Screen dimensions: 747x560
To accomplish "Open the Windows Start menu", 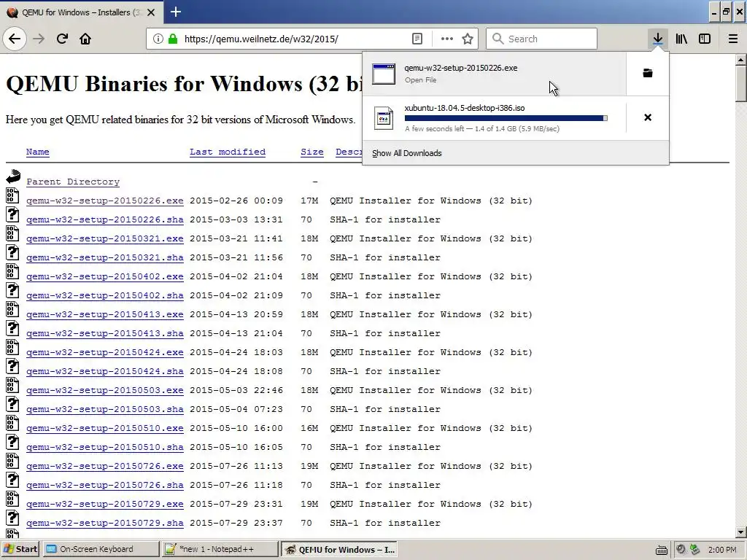I will pyautogui.click(x=20, y=549).
